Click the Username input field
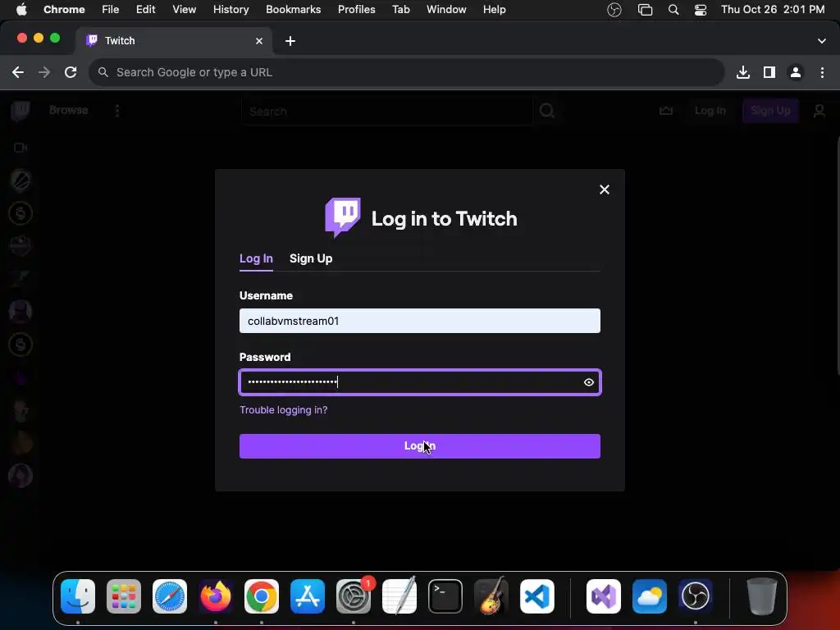Image resolution: width=840 pixels, height=630 pixels. (419, 321)
